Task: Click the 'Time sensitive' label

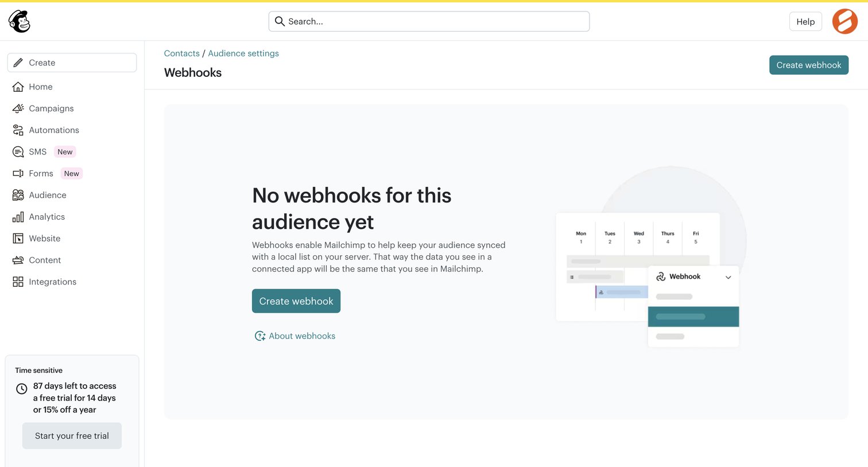Action: (x=39, y=371)
